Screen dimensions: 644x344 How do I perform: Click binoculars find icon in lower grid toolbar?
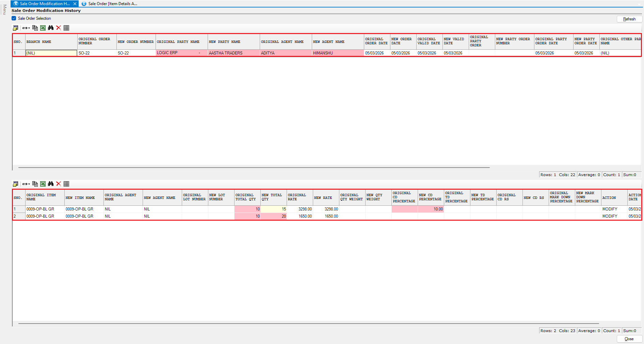tap(51, 184)
